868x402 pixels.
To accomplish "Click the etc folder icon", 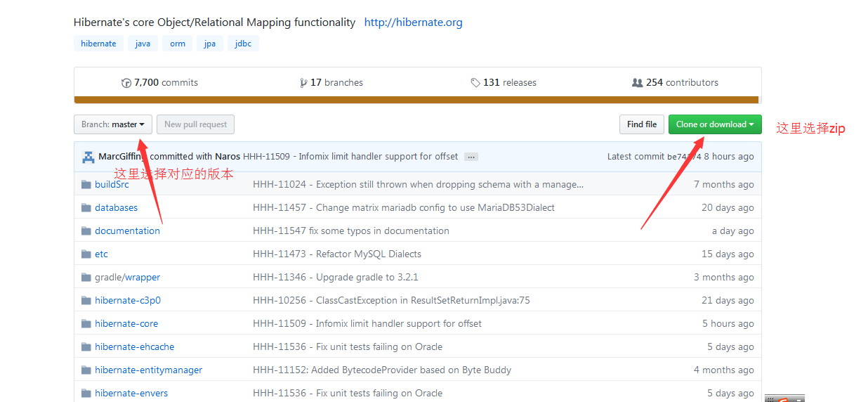I will (x=86, y=254).
